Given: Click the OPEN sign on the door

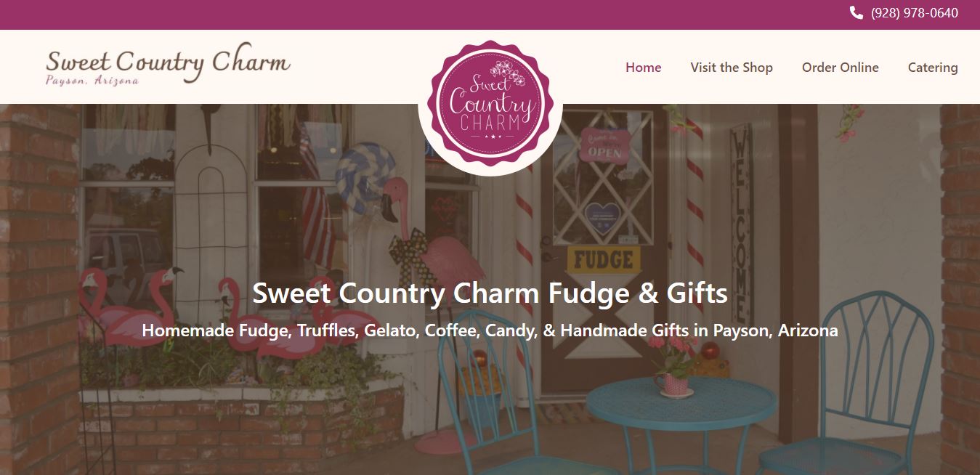Looking at the screenshot, I should 604,145.
